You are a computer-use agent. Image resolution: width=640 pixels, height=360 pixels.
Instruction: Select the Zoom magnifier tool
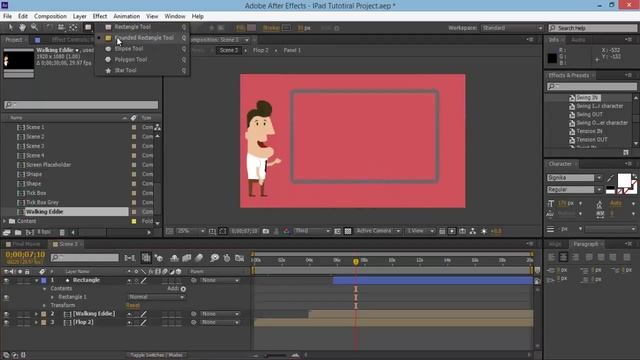tap(35, 27)
